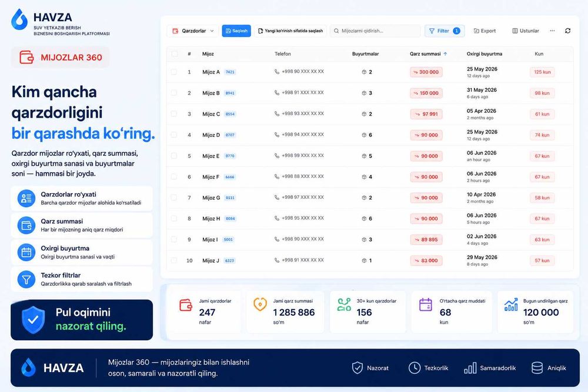Click the Mijozlar 360 wallet icon

[26, 58]
